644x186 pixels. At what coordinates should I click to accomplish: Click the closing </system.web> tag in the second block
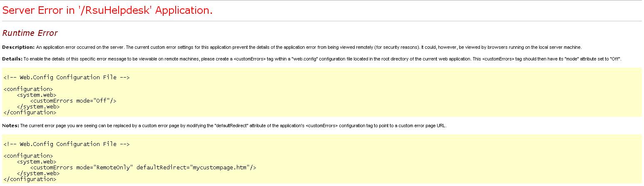[38, 173]
